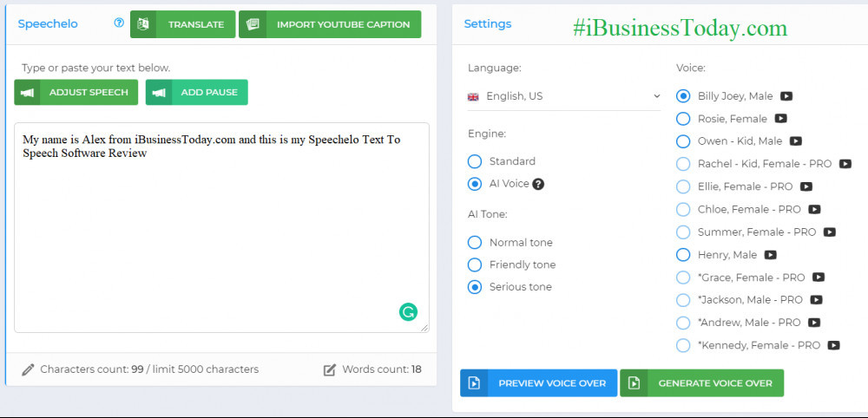Viewport: 868px width, 418px height.
Task: Click the Settings panel heading
Action: click(x=488, y=23)
